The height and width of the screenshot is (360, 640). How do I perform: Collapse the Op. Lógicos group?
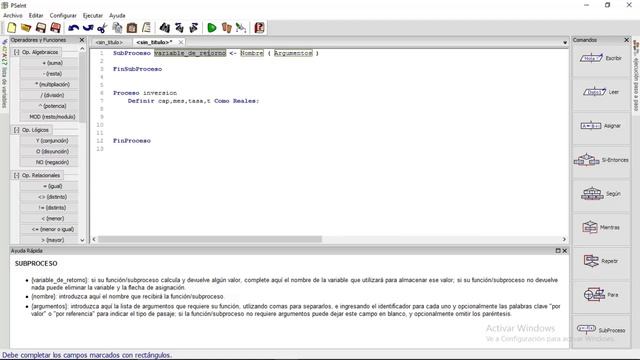pos(17,130)
